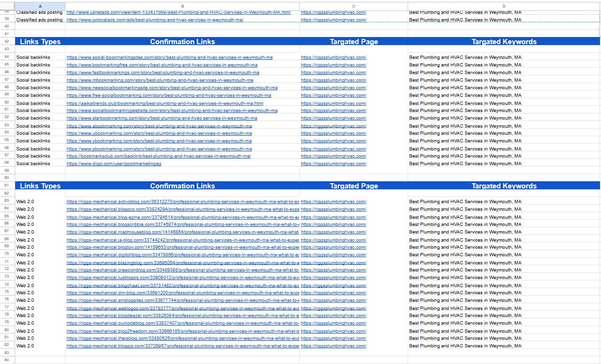Open the socialbookmarkingwebsite.com story link
This screenshot has height=364, width=601.
click(x=172, y=111)
